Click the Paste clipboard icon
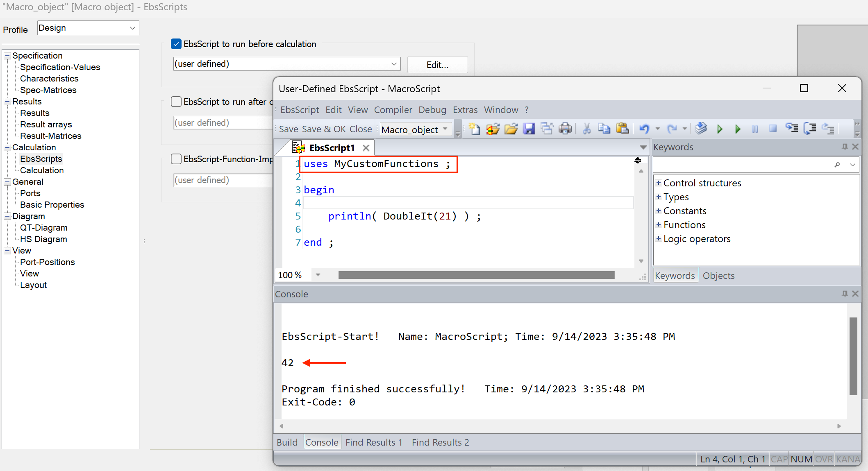Viewport: 868px width, 471px height. [x=623, y=129]
